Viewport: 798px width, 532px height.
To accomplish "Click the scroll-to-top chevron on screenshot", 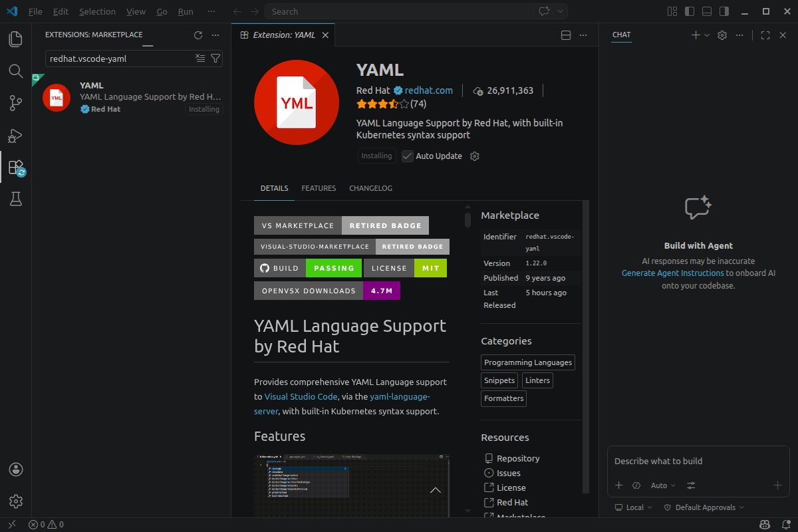I will pos(436,490).
